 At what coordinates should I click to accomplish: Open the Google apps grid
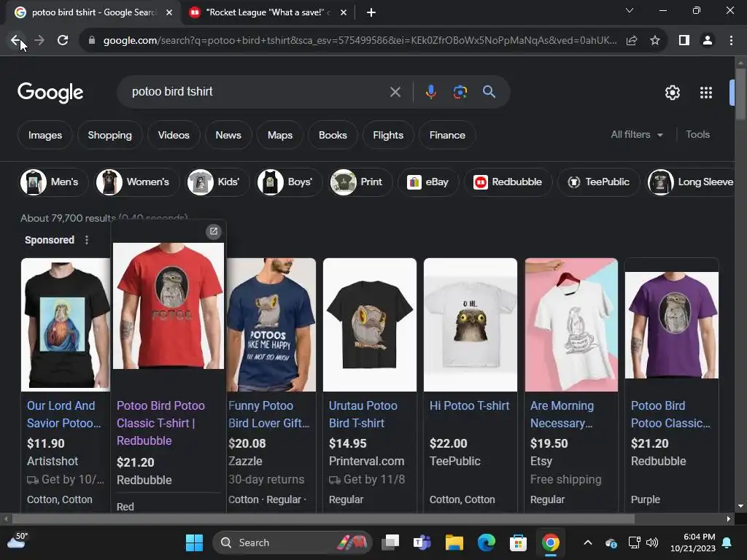706,93
